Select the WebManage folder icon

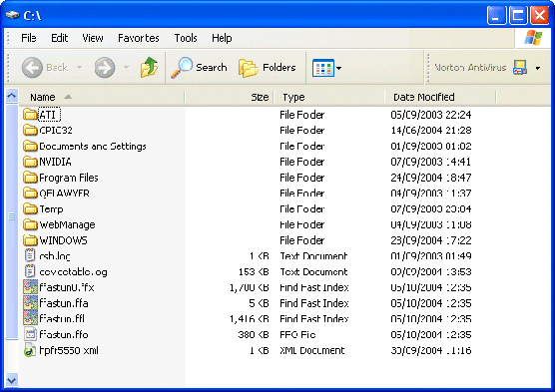[x=30, y=224]
